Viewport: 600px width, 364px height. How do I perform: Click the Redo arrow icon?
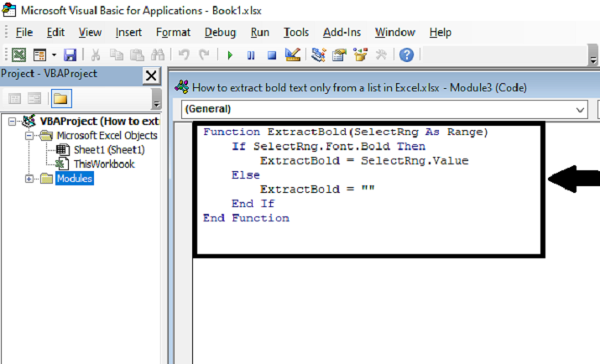coord(204,55)
